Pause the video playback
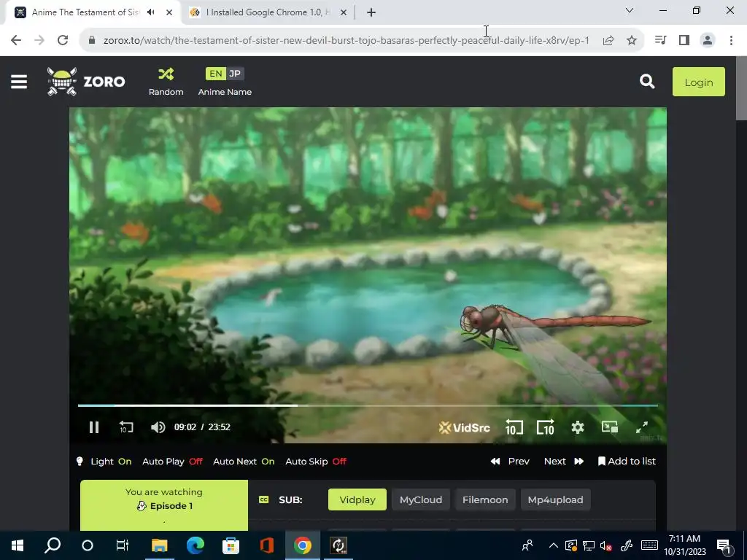747x560 pixels. [94, 427]
